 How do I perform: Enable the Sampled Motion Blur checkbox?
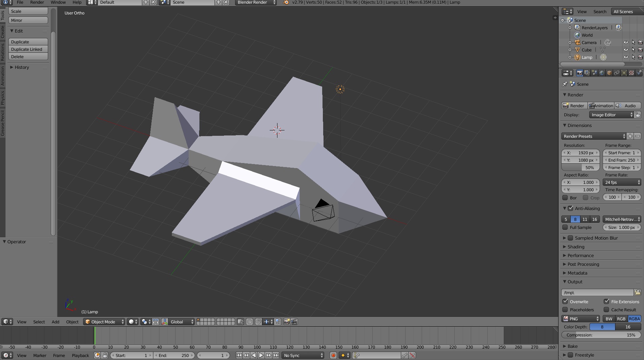click(570, 238)
